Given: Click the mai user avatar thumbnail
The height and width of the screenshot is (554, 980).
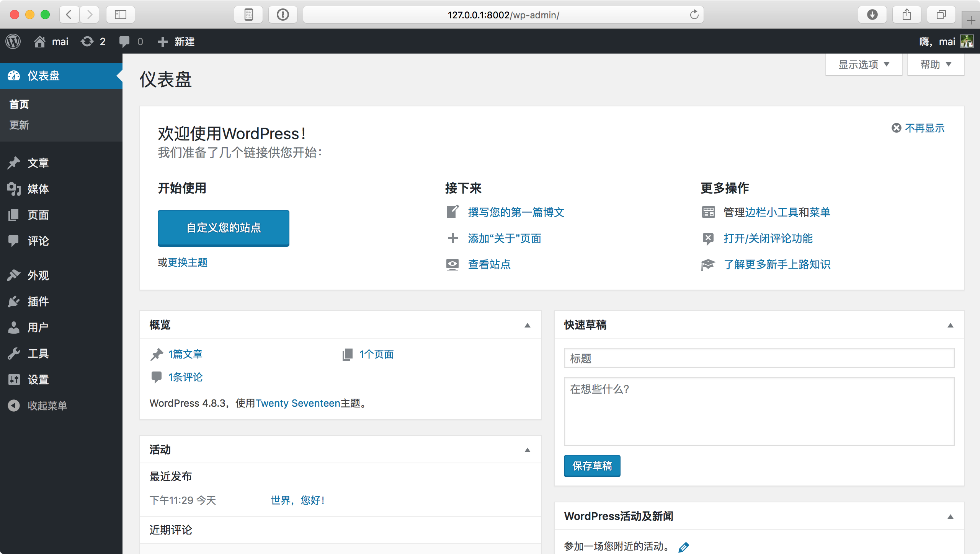Looking at the screenshot, I should pos(967,41).
